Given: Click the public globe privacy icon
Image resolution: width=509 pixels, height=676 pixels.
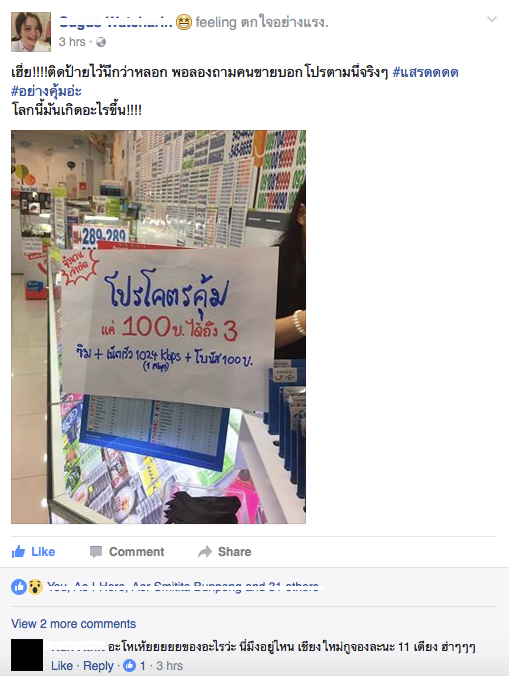Looking at the screenshot, I should click(x=101, y=42).
